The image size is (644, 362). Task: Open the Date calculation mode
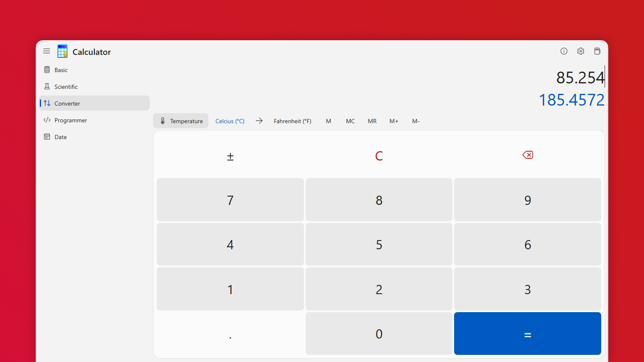[x=95, y=137]
